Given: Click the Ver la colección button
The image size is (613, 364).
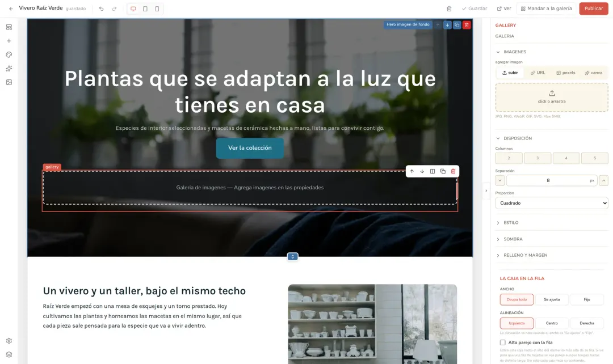Looking at the screenshot, I should [x=250, y=148].
